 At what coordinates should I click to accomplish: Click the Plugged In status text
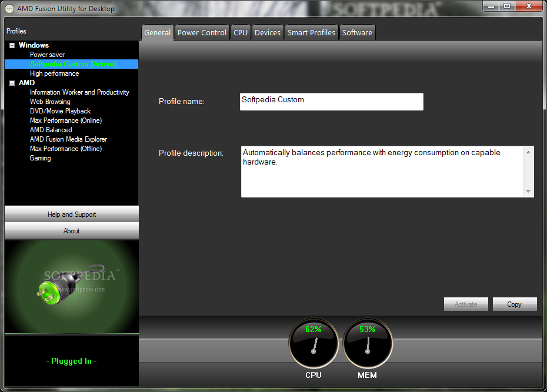point(72,361)
